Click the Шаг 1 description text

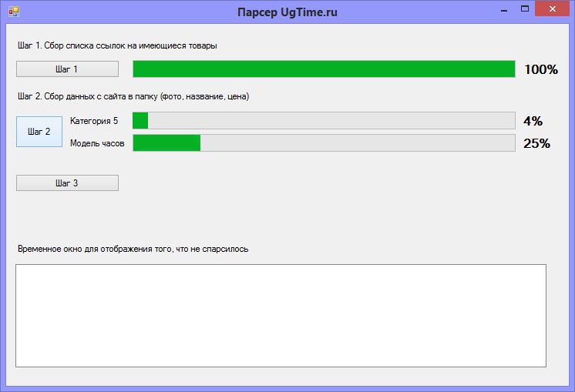(117, 45)
